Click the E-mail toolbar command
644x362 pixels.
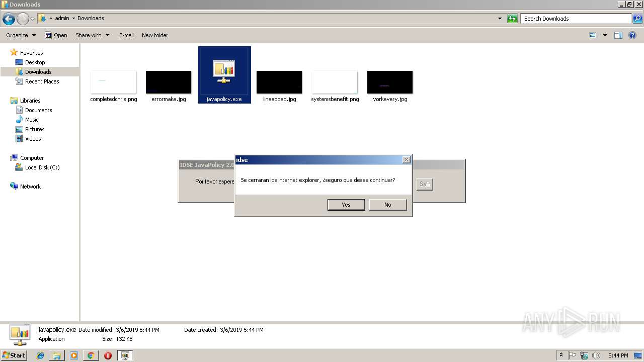pyautogui.click(x=126, y=35)
